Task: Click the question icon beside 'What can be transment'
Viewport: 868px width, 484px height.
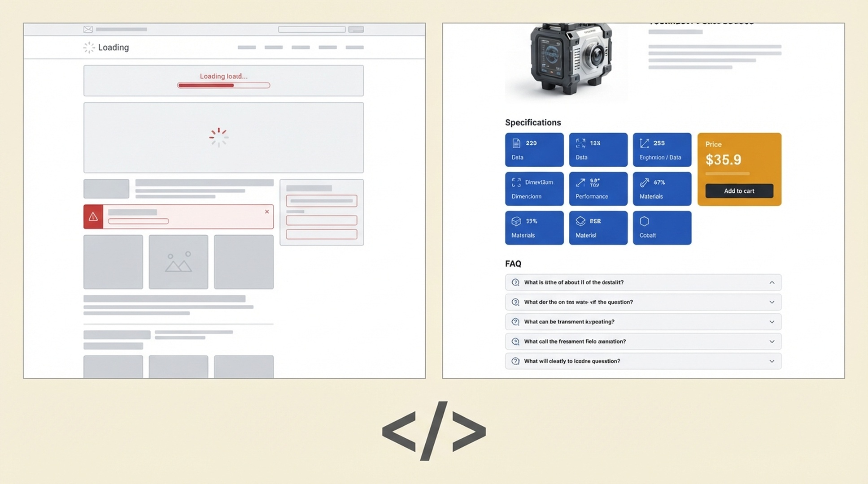Action: click(x=515, y=322)
